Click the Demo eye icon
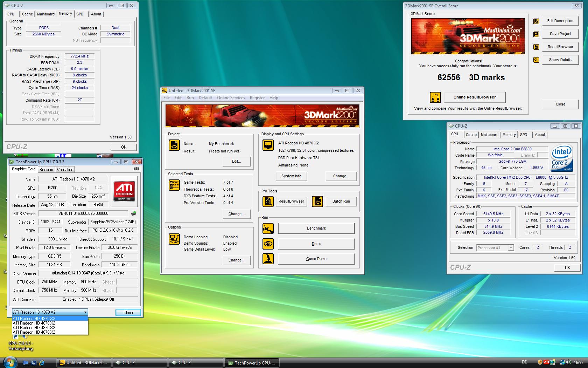 pyautogui.click(x=268, y=244)
